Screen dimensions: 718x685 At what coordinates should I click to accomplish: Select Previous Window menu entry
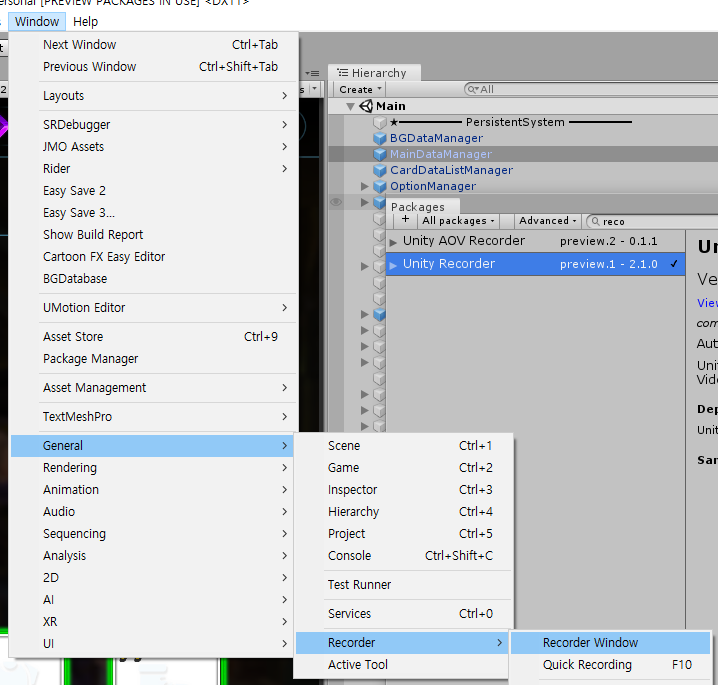coord(153,66)
